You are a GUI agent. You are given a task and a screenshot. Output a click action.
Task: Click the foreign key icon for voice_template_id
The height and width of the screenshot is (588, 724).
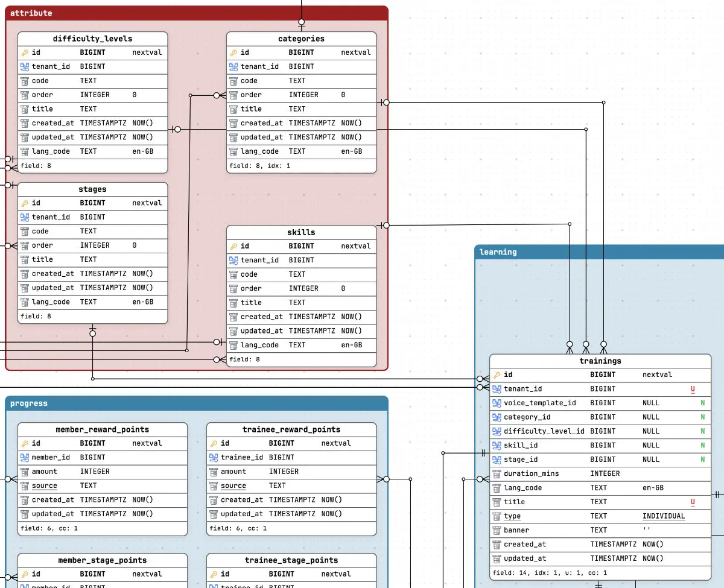[497, 403]
